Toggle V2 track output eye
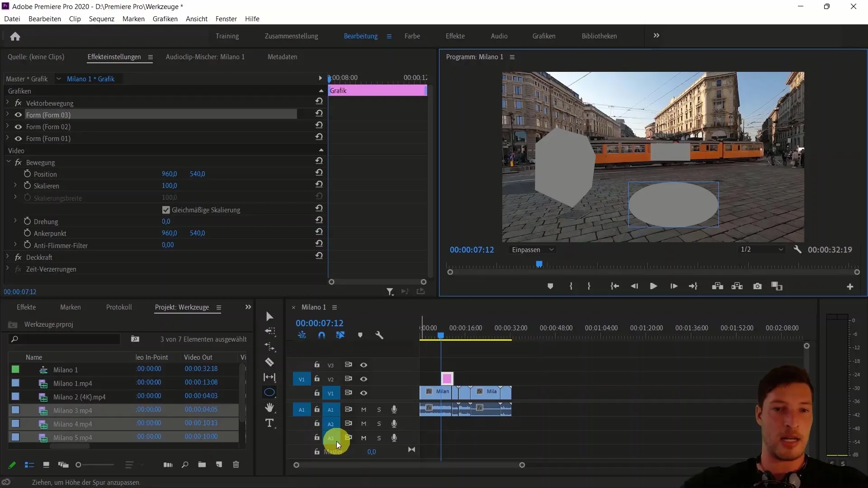The width and height of the screenshot is (868, 488). [363, 379]
